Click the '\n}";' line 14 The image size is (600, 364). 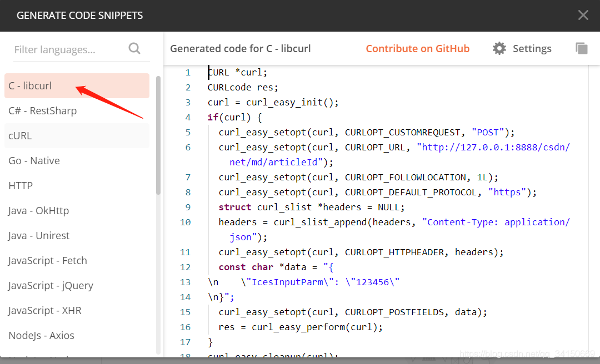(221, 297)
